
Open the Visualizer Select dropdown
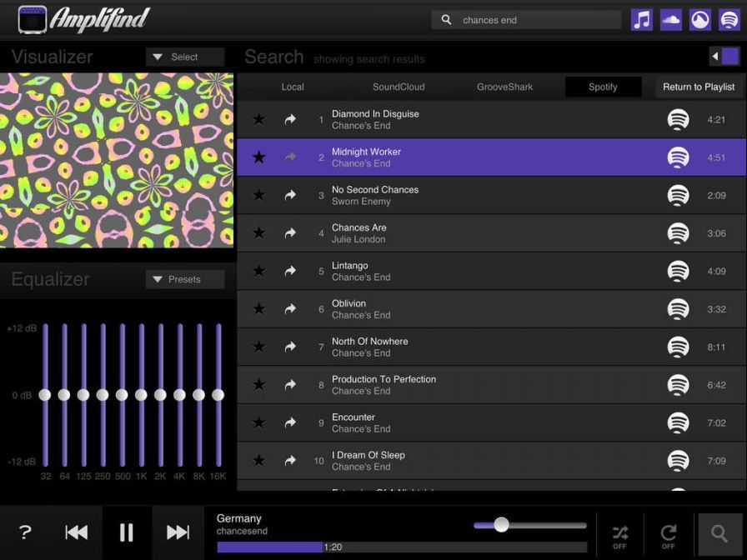coord(185,57)
